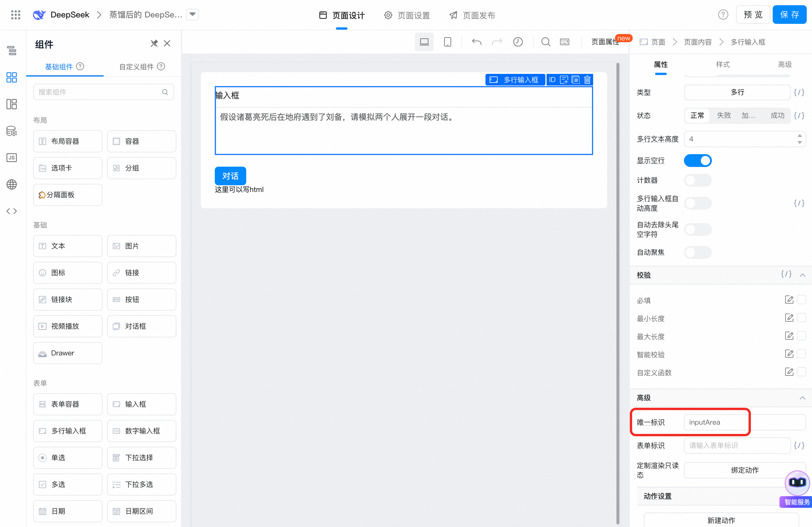
Task: Click the help question mark icon
Action: (723, 15)
